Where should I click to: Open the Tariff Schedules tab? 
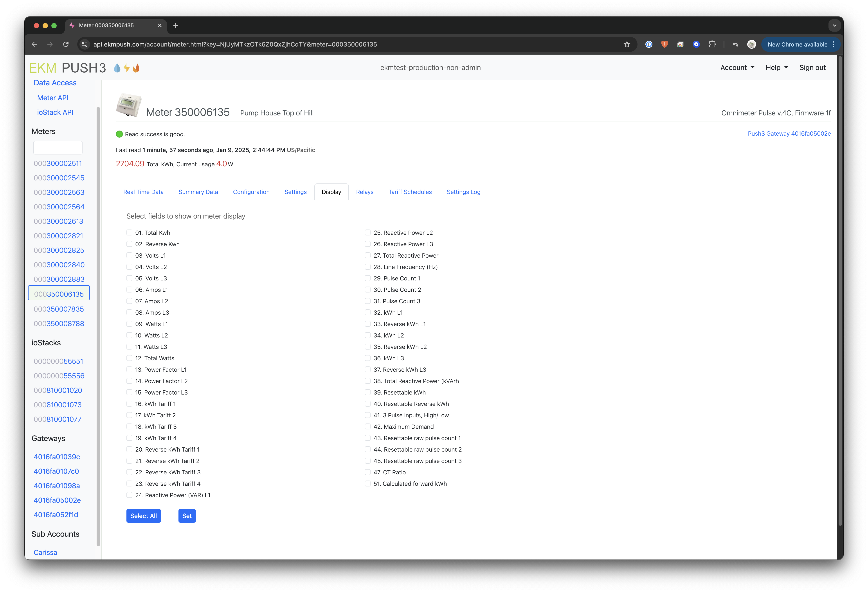pyautogui.click(x=410, y=192)
